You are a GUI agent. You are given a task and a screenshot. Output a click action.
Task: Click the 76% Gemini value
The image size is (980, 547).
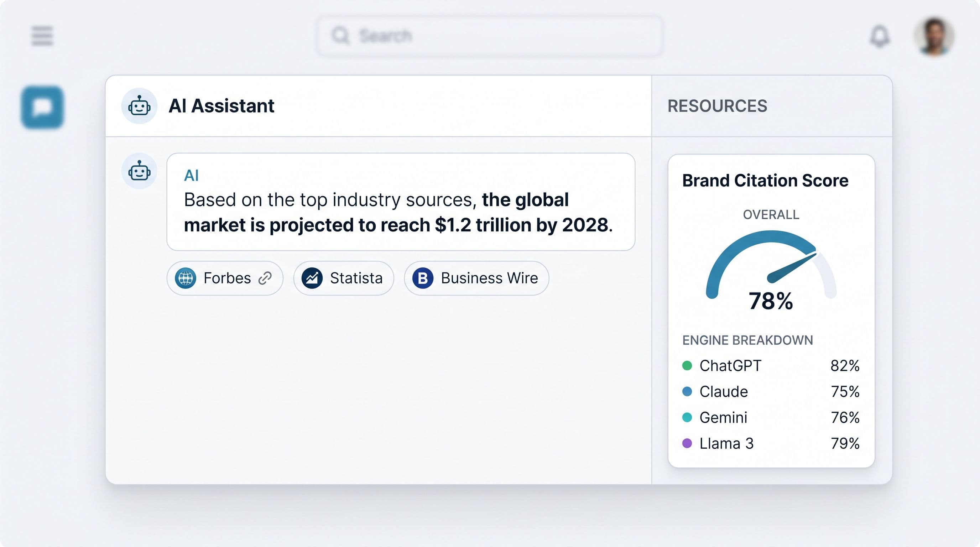click(x=845, y=417)
